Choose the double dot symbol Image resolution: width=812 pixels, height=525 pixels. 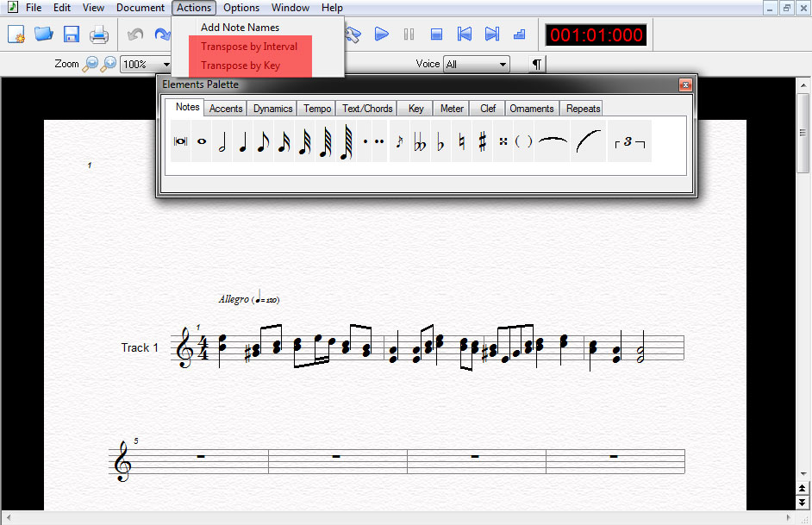(x=379, y=141)
